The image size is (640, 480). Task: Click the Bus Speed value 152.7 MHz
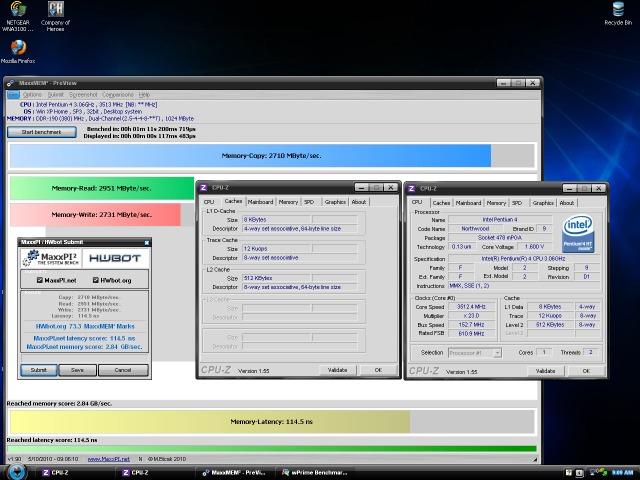tap(471, 324)
